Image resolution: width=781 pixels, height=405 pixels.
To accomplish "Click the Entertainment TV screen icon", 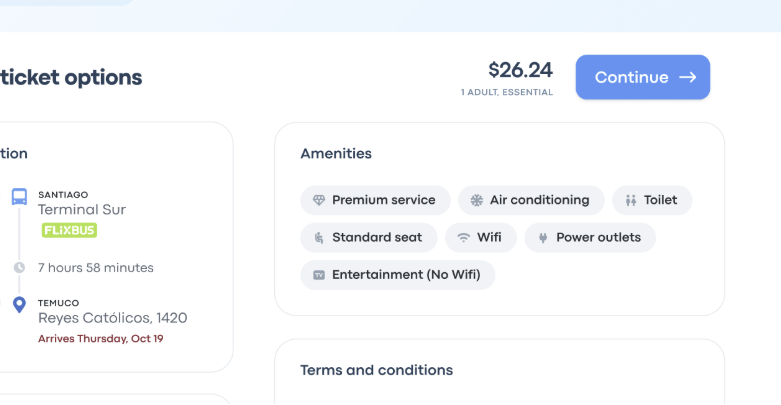I will [319, 275].
